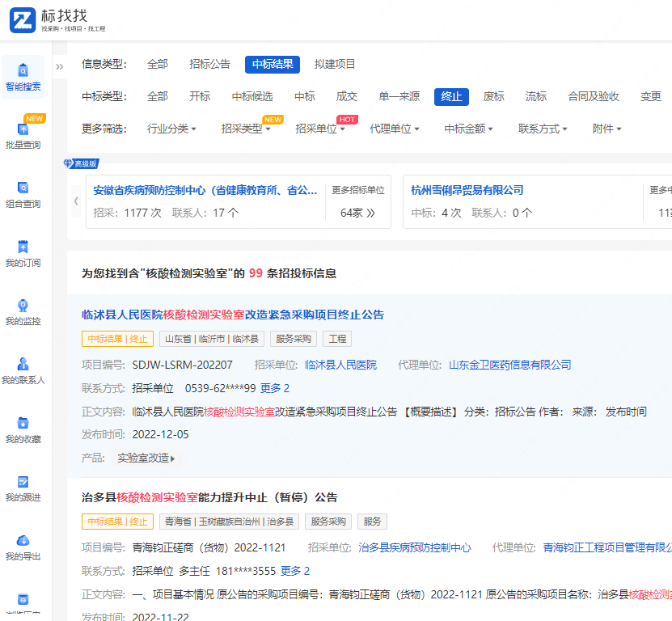This screenshot has width=672, height=621.
Task: Click the 服务 tag on 治多县 result
Action: (372, 522)
